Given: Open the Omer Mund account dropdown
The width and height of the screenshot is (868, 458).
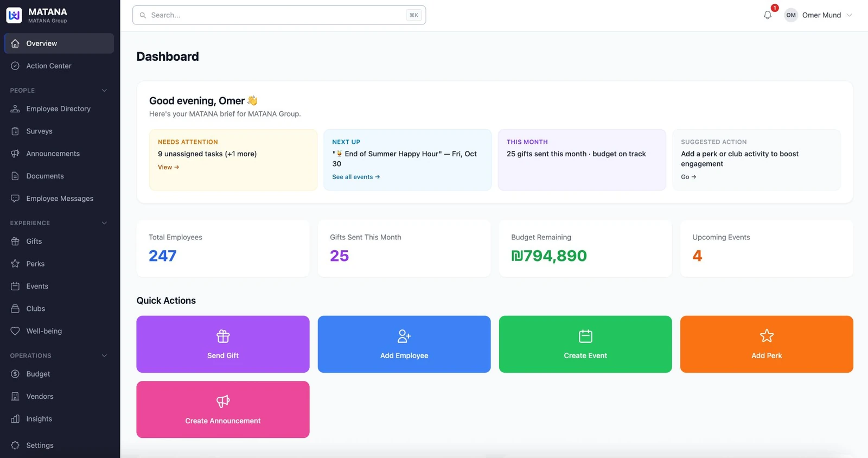Looking at the screenshot, I should point(819,15).
